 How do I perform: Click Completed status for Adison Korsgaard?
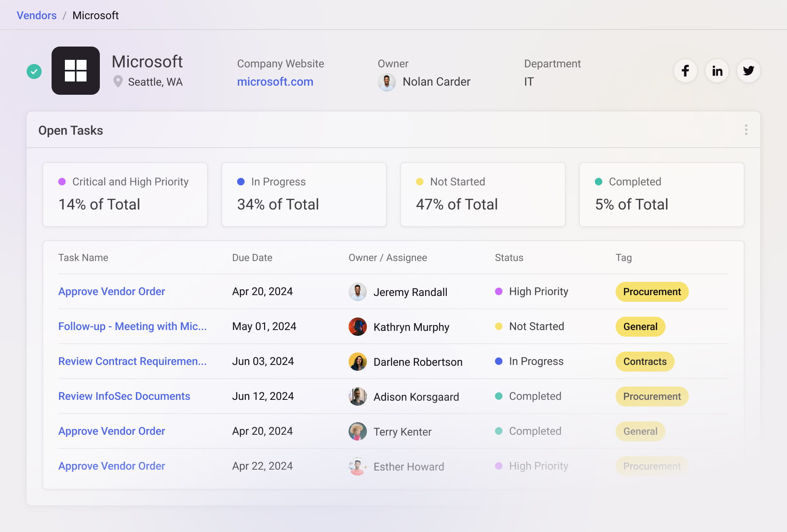coord(528,396)
